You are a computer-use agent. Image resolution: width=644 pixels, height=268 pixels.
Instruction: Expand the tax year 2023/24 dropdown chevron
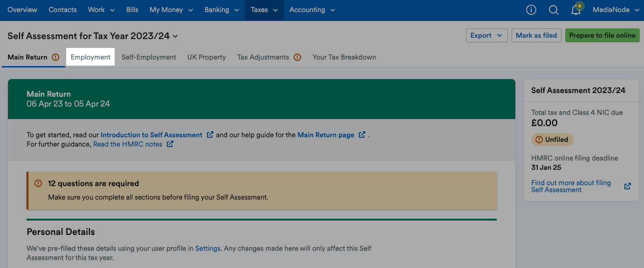[x=175, y=36]
